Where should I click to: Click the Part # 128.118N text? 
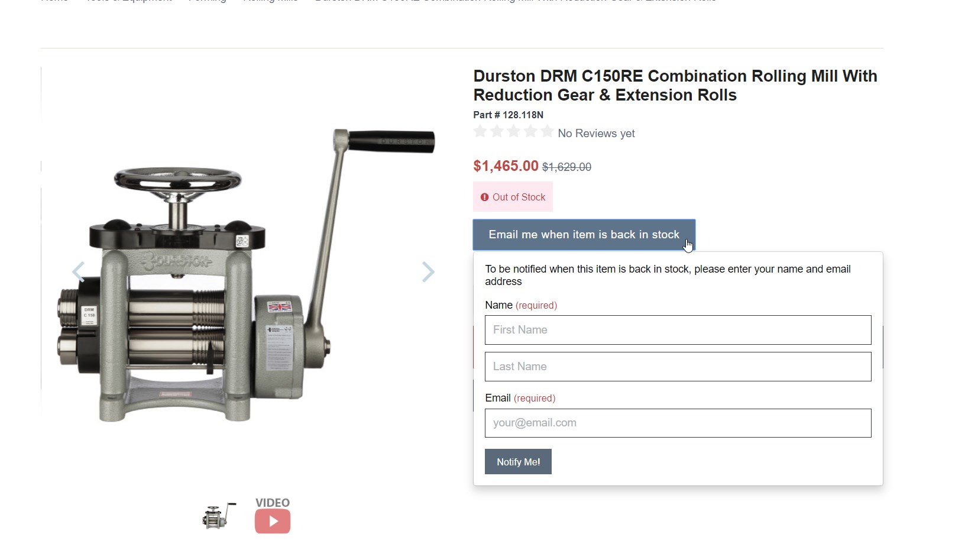pos(508,115)
